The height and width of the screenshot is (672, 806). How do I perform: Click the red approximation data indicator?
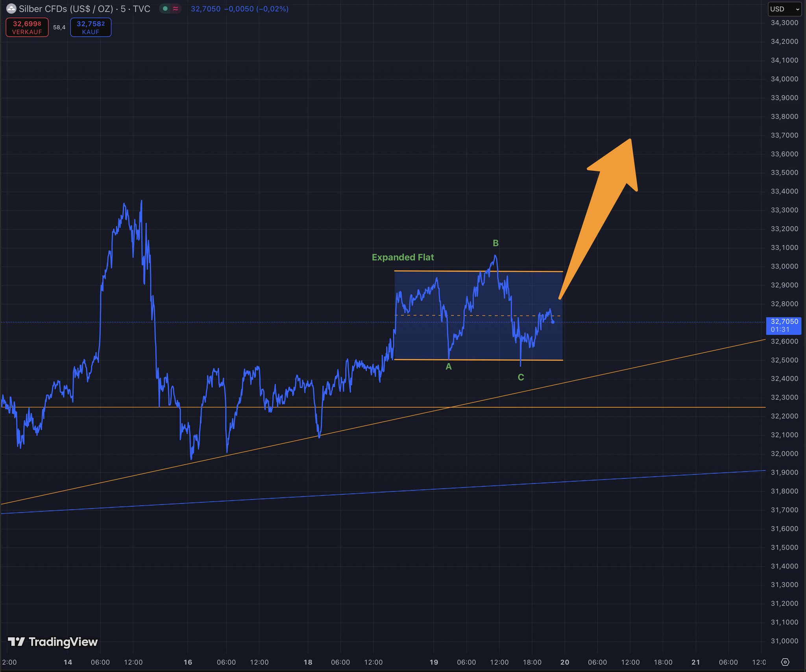[x=176, y=9]
